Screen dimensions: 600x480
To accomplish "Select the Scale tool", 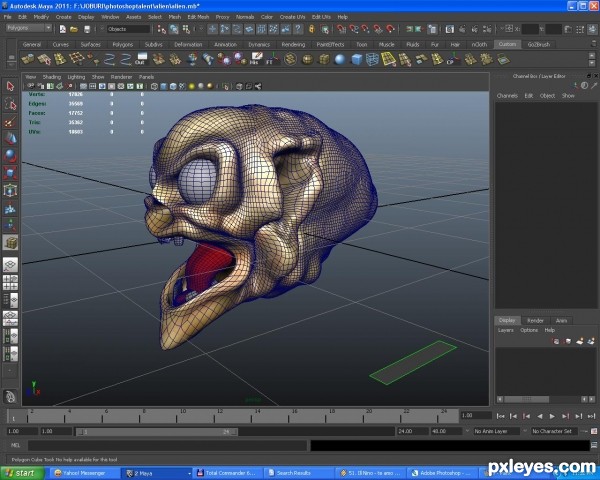I will click(10, 173).
